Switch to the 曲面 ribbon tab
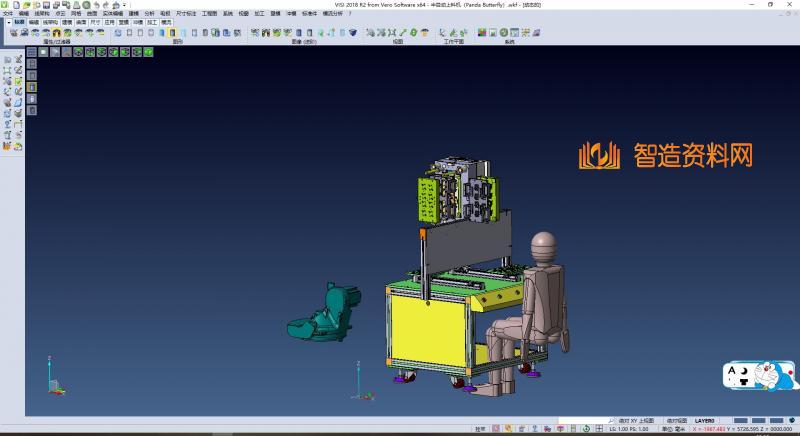800x436 pixels. click(x=81, y=21)
